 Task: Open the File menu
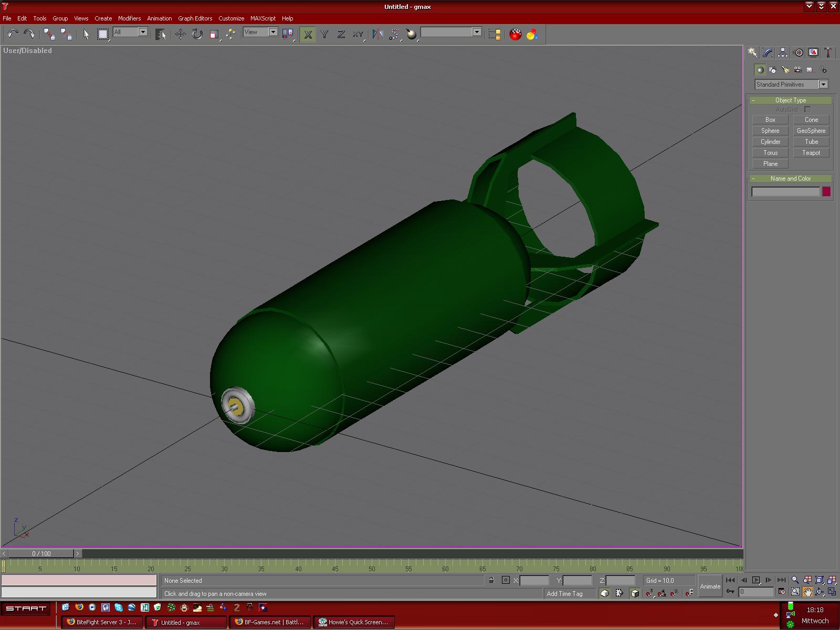7,18
